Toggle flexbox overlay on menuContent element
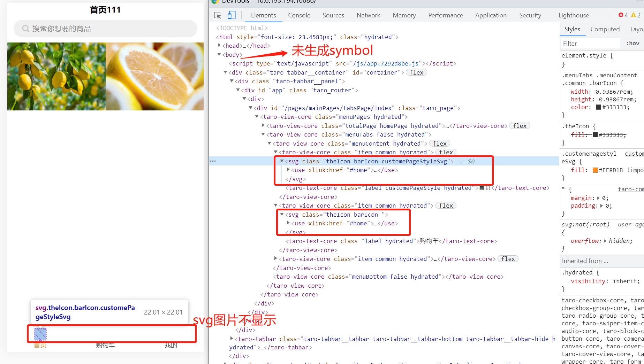The image size is (644, 364). click(439, 143)
